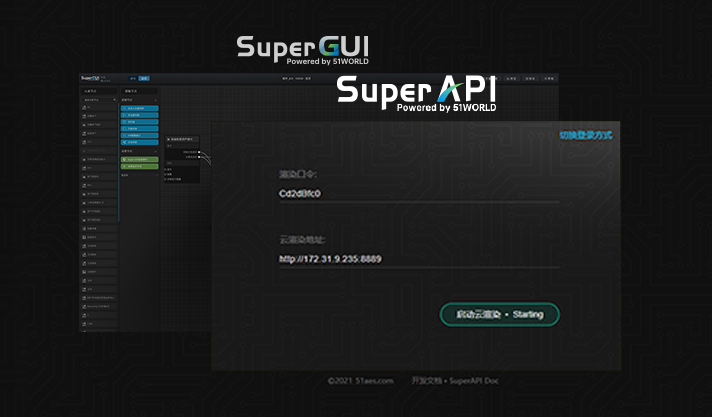Switch to the first blue tab in editor header
Image resolution: width=712 pixels, height=417 pixels.
click(133, 77)
